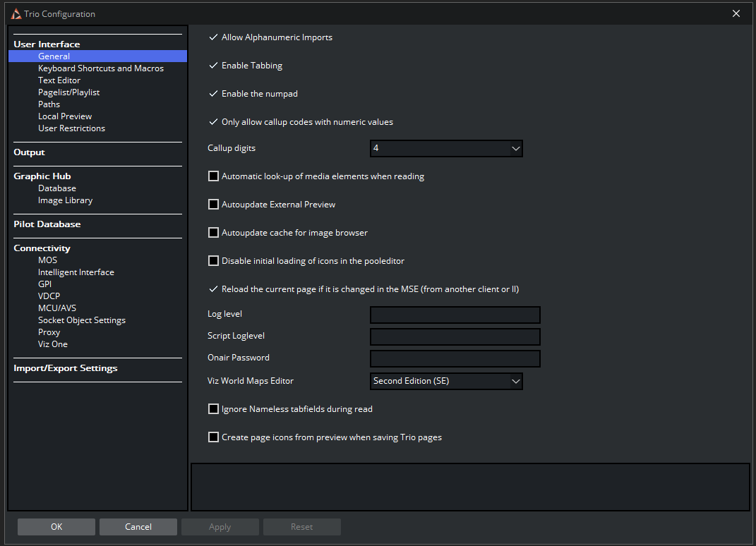This screenshot has height=546, width=756.
Task: Click the Cancel button
Action: coord(138,527)
